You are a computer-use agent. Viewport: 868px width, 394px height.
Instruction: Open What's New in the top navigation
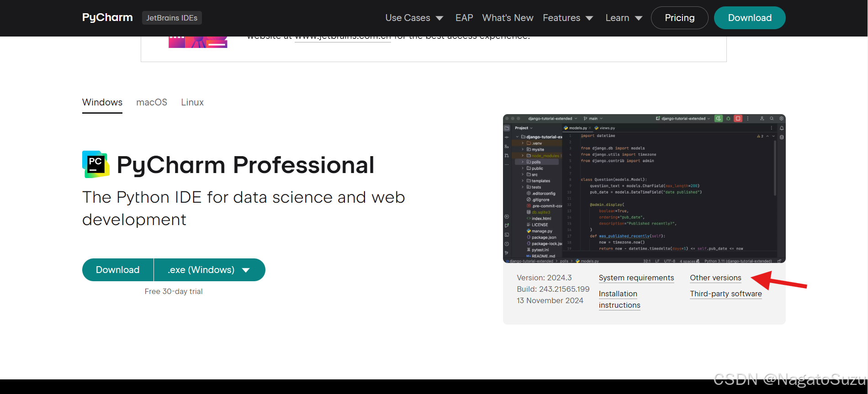click(x=508, y=18)
